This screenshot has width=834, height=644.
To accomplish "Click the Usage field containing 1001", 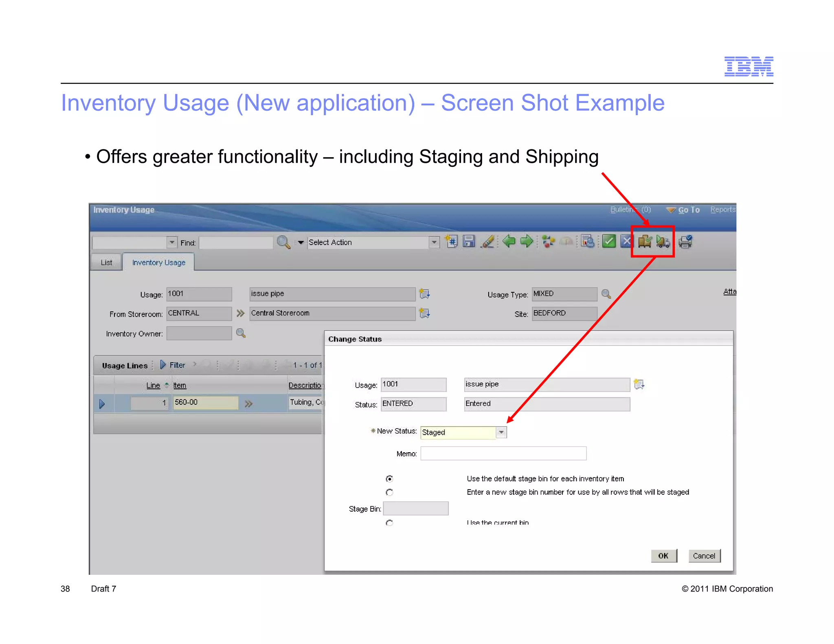I will click(x=199, y=294).
